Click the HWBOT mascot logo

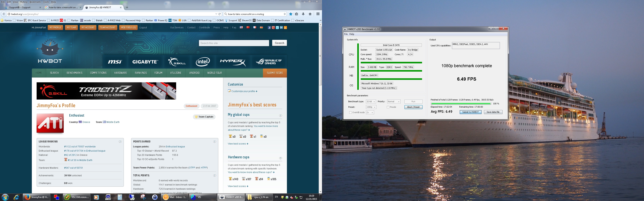(x=50, y=51)
